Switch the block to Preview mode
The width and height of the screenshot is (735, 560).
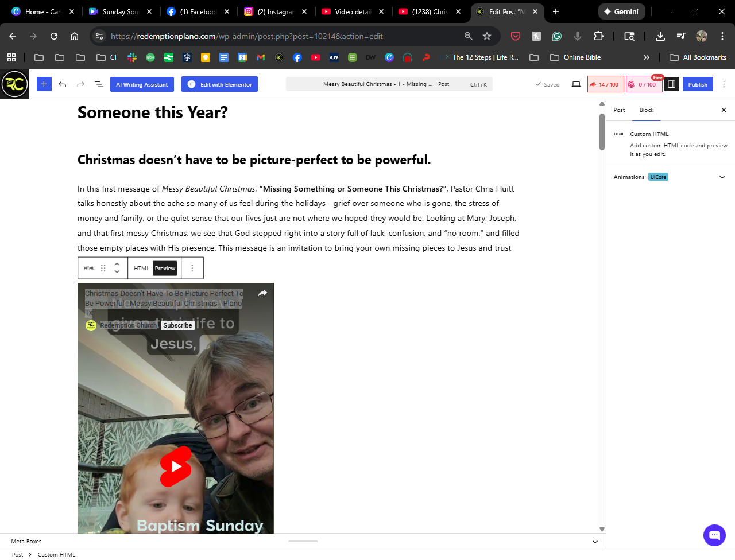tap(165, 268)
